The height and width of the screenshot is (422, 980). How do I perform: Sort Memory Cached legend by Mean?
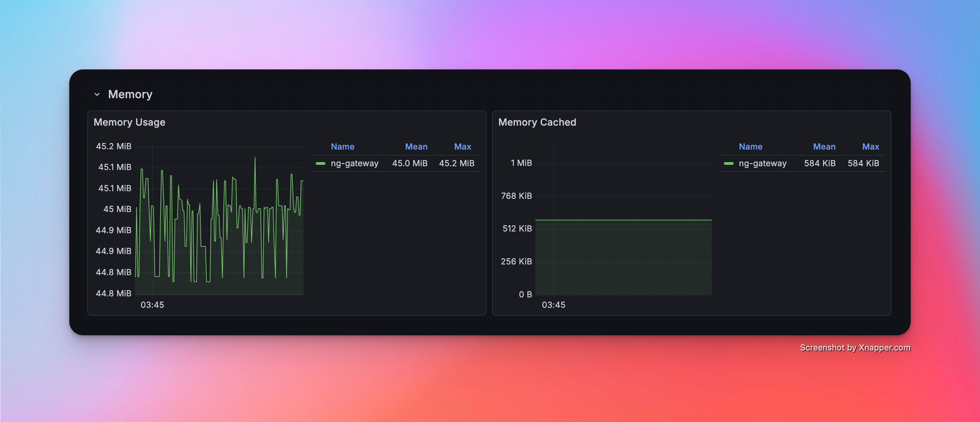tap(824, 147)
